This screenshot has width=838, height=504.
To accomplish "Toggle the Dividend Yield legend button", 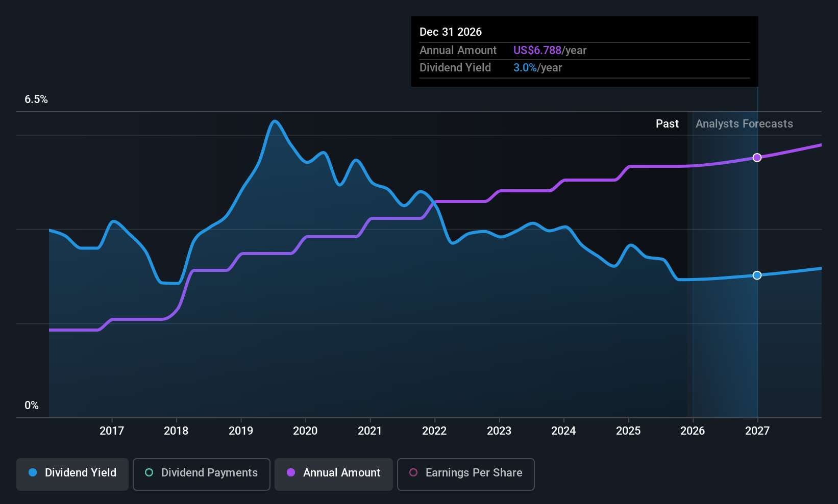I will (x=72, y=473).
